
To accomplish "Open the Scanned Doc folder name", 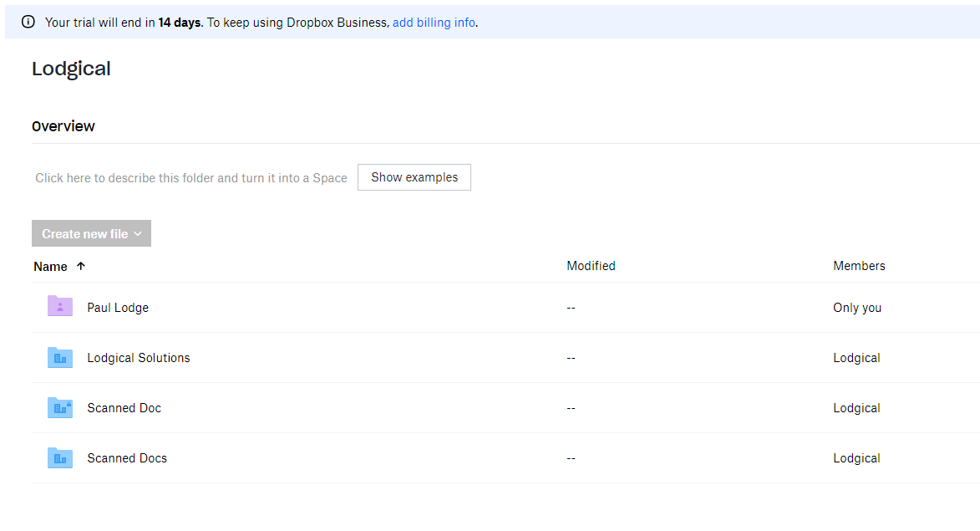I will [124, 408].
